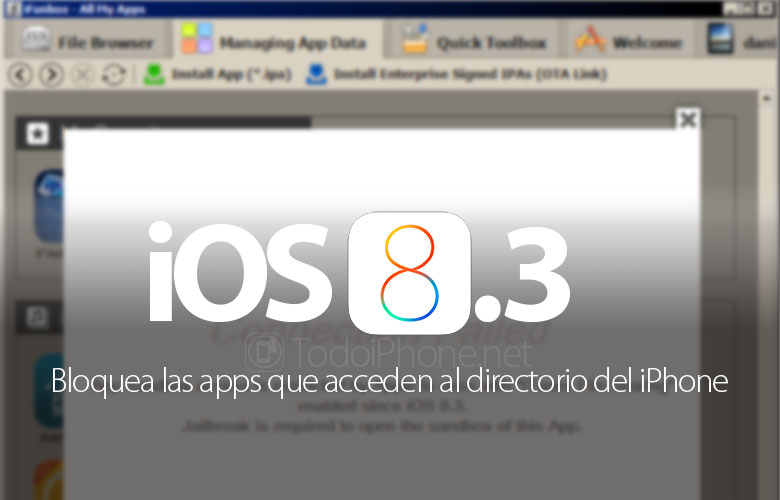Click the File Browser tab icon
Viewport: 780px width, 500px height.
click(x=36, y=40)
